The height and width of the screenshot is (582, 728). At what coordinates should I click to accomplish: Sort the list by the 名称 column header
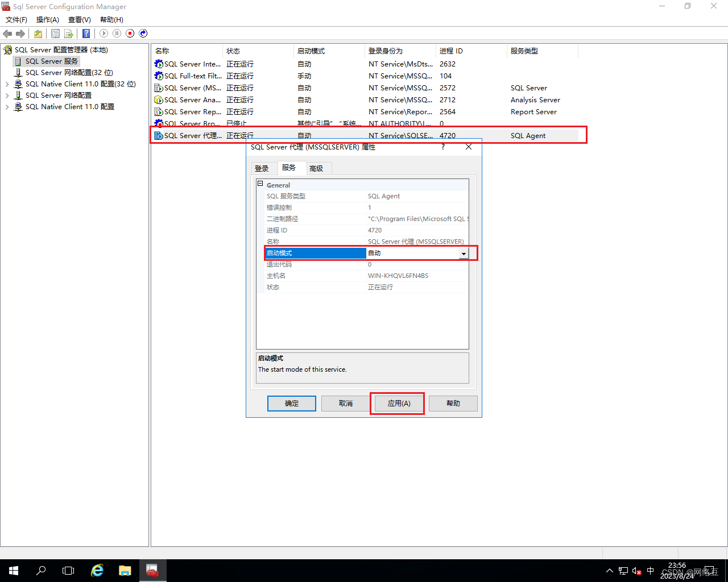point(187,51)
